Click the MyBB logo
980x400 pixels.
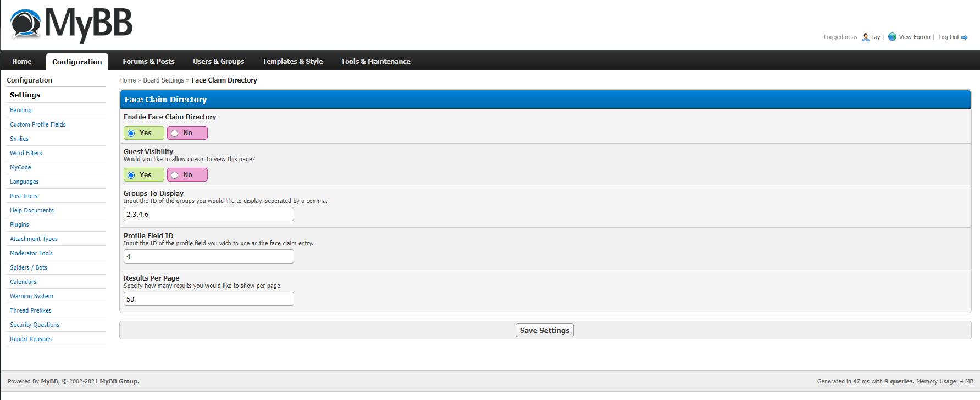pos(71,25)
